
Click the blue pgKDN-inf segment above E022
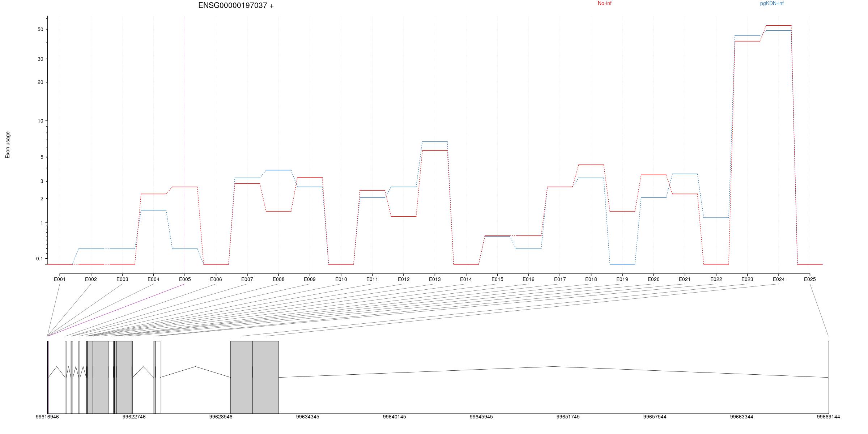(x=716, y=218)
